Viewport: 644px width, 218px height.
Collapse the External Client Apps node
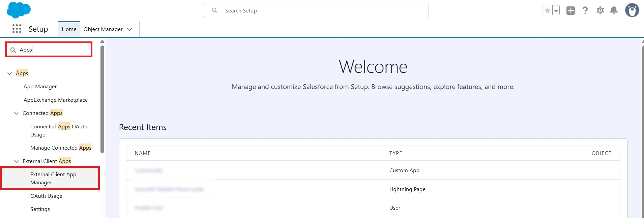[x=16, y=161]
